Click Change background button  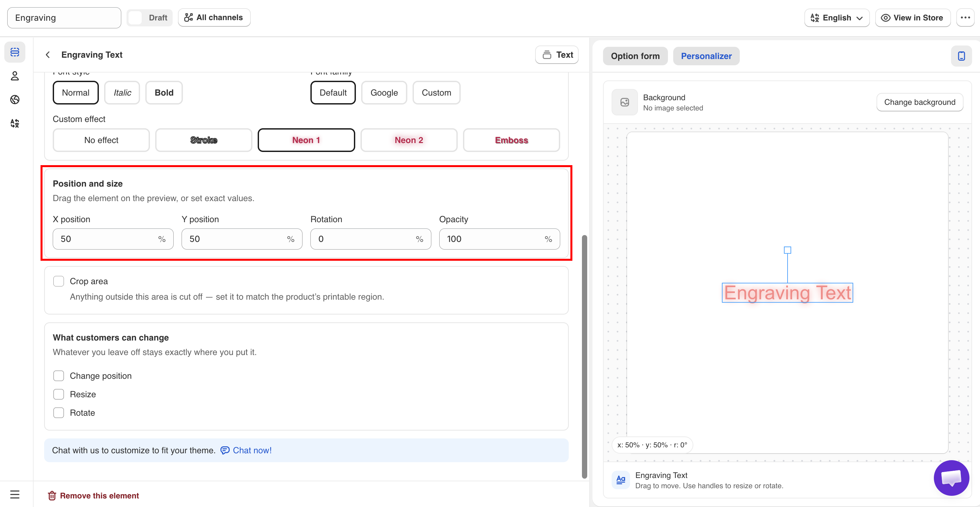tap(919, 102)
